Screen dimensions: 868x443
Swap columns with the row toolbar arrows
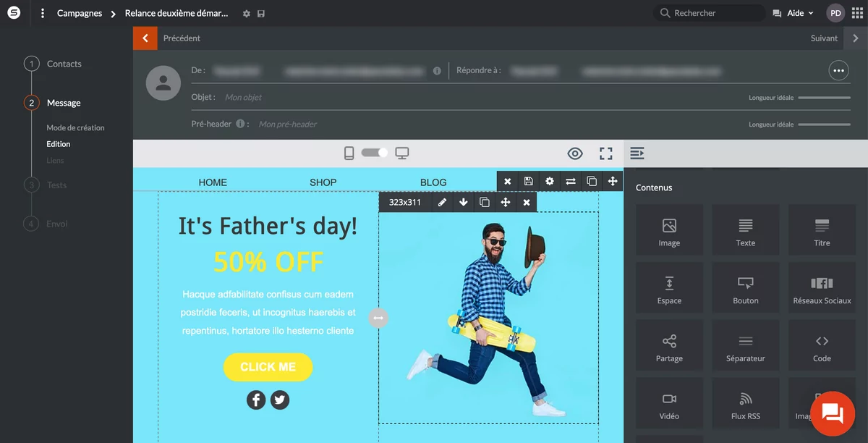tap(571, 181)
